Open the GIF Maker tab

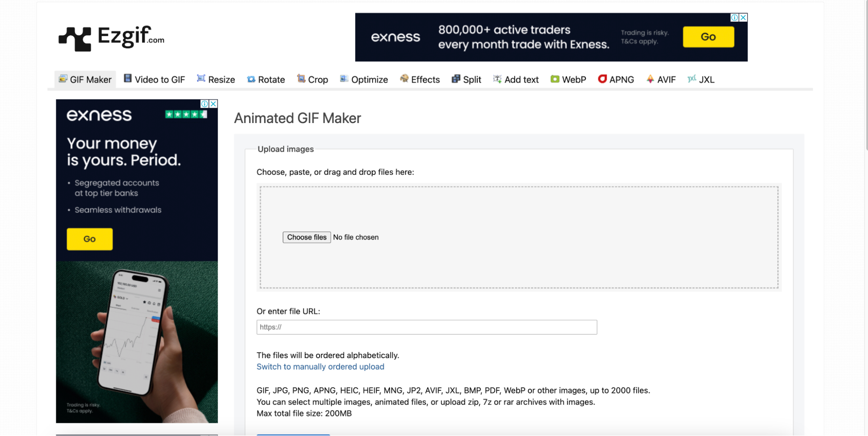click(x=86, y=80)
